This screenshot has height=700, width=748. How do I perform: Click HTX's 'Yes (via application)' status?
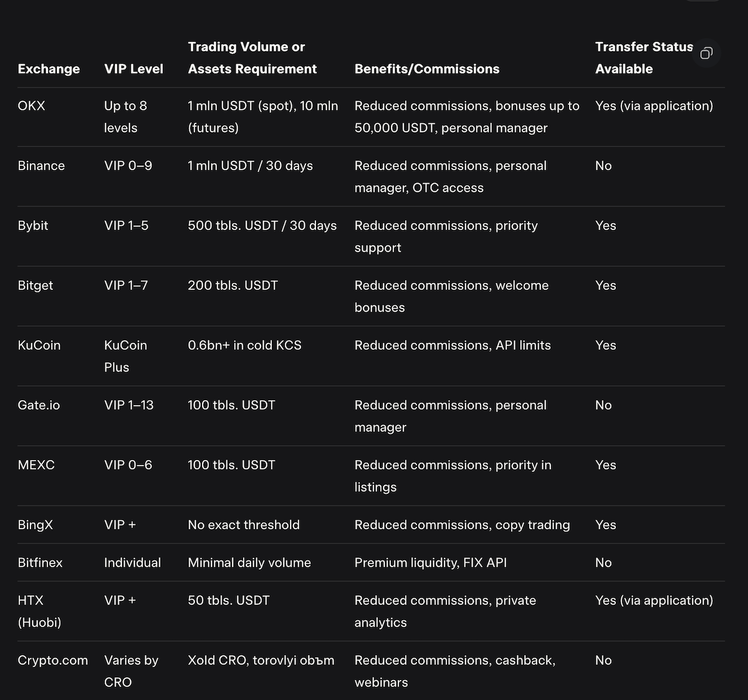(654, 600)
